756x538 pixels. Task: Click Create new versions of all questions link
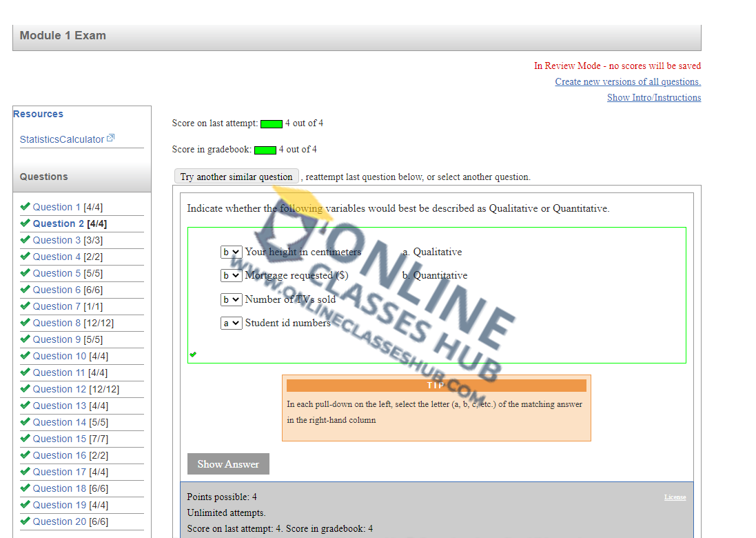point(628,81)
